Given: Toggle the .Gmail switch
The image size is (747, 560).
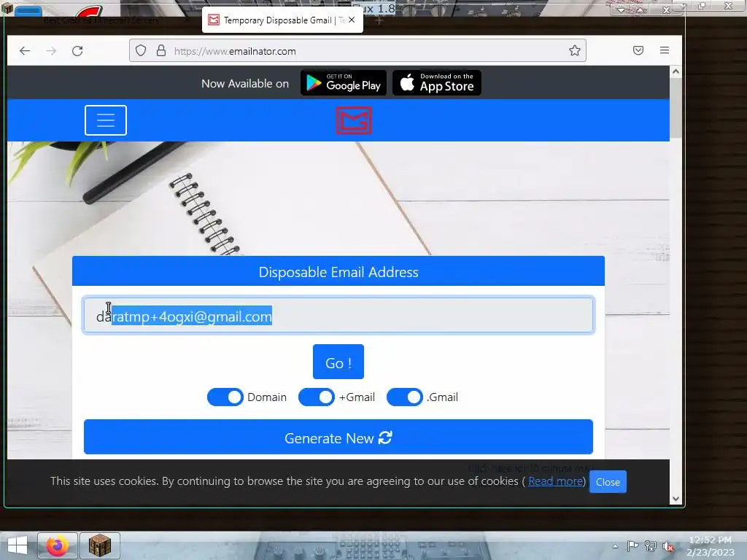Looking at the screenshot, I should pyautogui.click(x=404, y=397).
